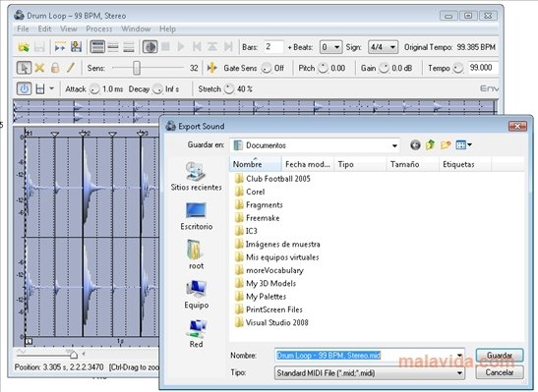Select the Freemake folder

pyautogui.click(x=258, y=218)
